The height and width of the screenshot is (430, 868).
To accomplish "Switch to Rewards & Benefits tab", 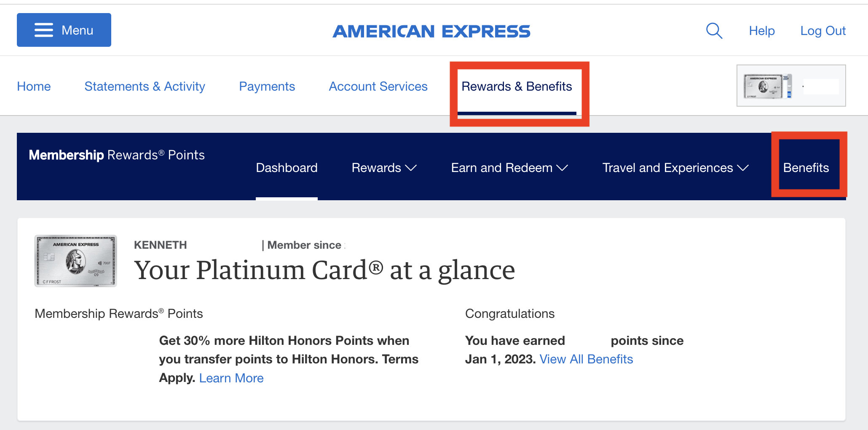I will [517, 86].
